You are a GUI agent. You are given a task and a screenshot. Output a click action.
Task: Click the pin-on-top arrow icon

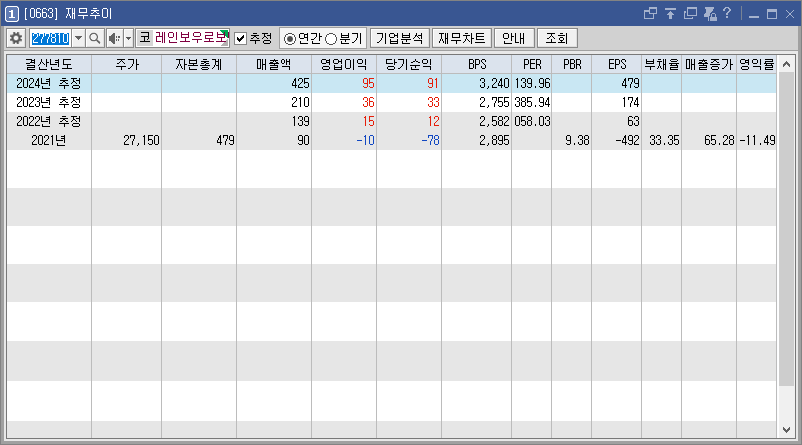[x=671, y=13]
